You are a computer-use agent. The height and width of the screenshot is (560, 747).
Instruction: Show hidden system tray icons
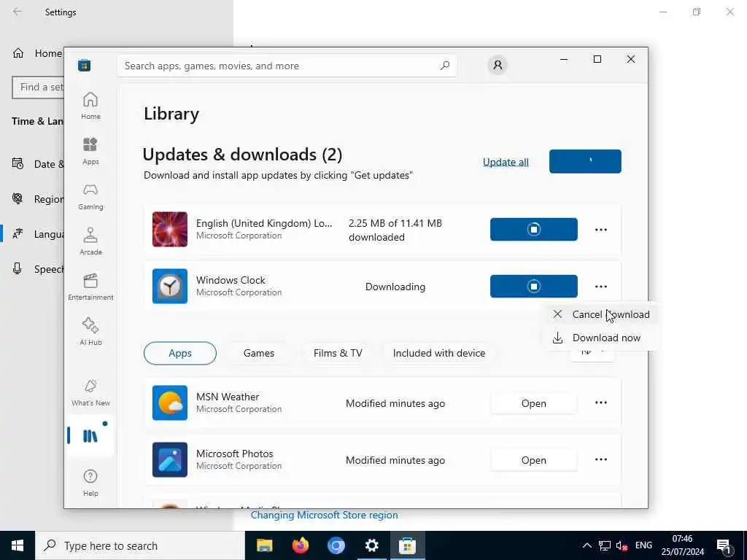coord(587,545)
